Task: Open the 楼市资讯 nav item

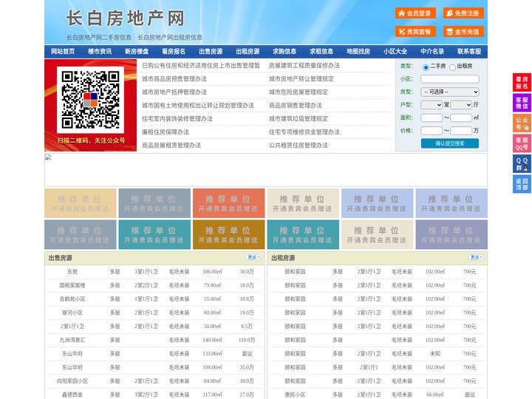Action: 100,52
